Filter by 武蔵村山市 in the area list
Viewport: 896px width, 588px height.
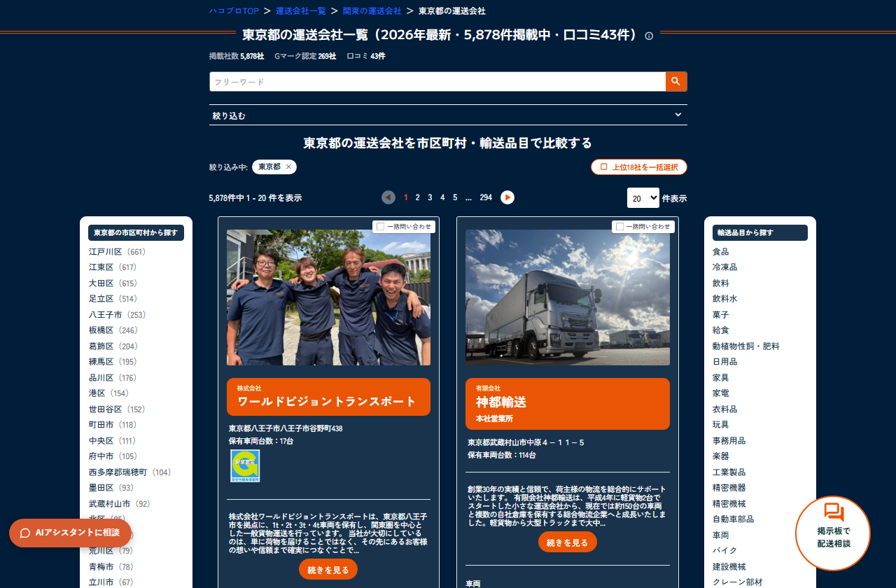pos(120,504)
